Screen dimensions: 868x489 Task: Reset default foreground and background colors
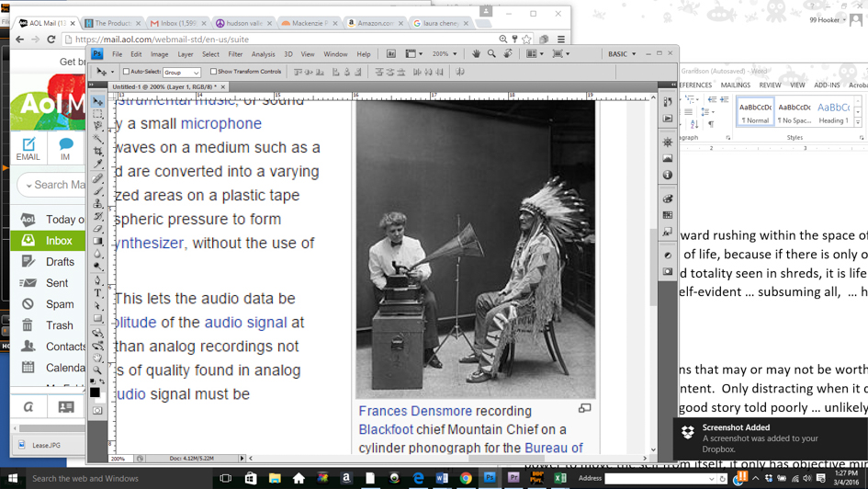(x=93, y=381)
